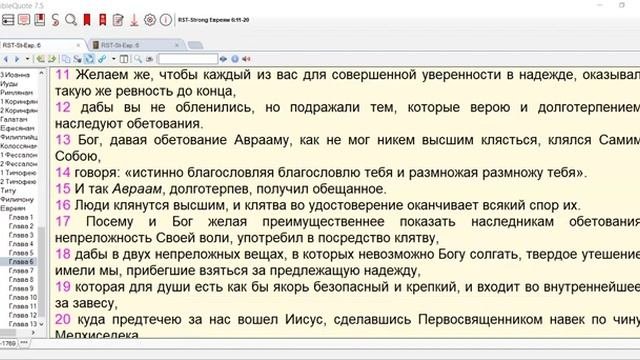Select Филимону in book list

(17, 200)
